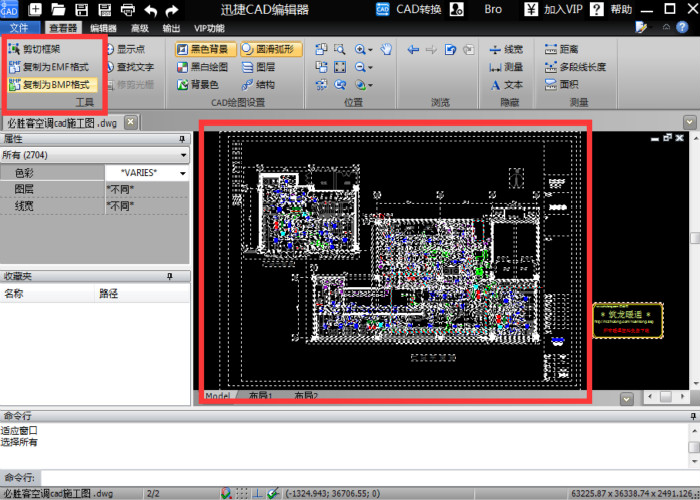Click the fit-to-window extents icon
This screenshot has width=700, height=500.
[340, 67]
